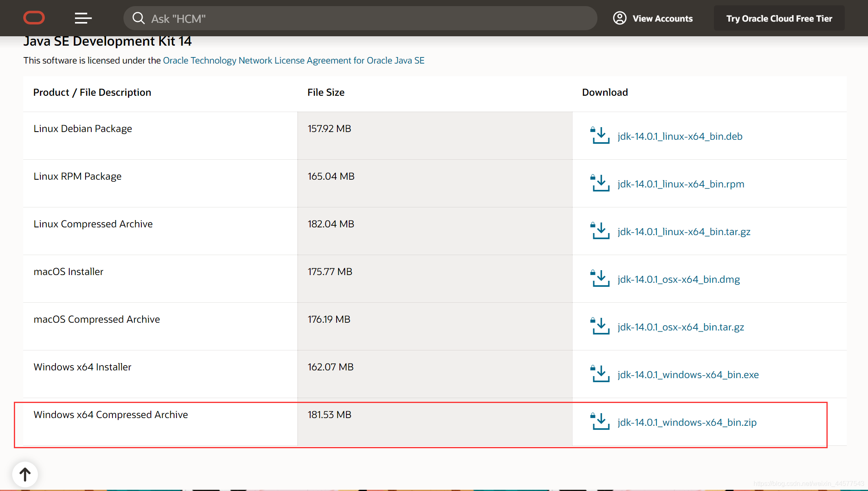Download jdk-14.0.1_linux-x64_bin.deb file
868x491 pixels.
680,136
